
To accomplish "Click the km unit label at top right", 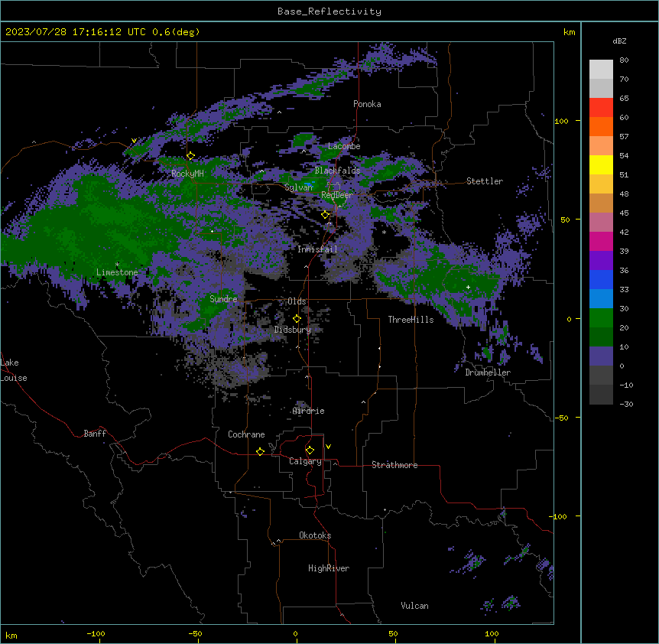I will pos(570,32).
